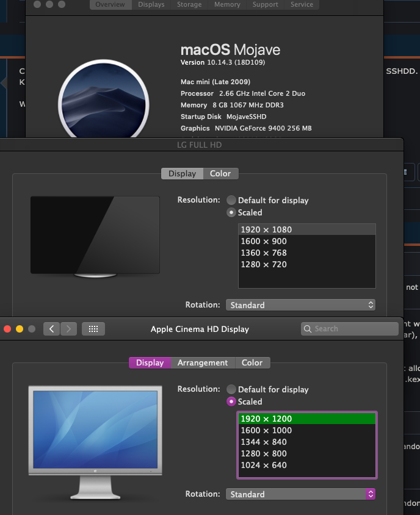This screenshot has height=515, width=420.
Task: Select Default for display on LG FULL HD
Action: pyautogui.click(x=231, y=200)
